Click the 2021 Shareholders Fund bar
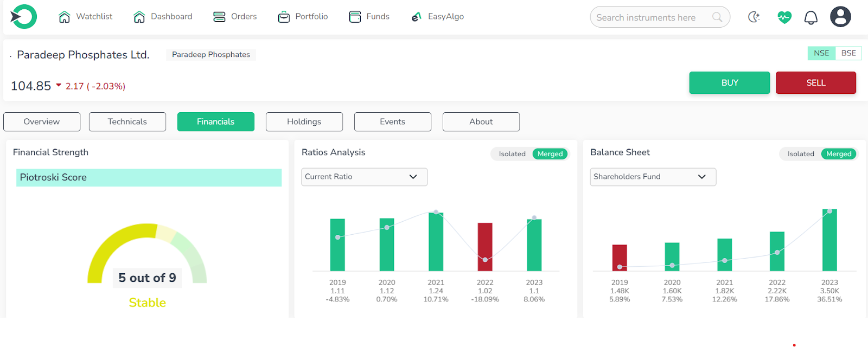 pyautogui.click(x=725, y=255)
